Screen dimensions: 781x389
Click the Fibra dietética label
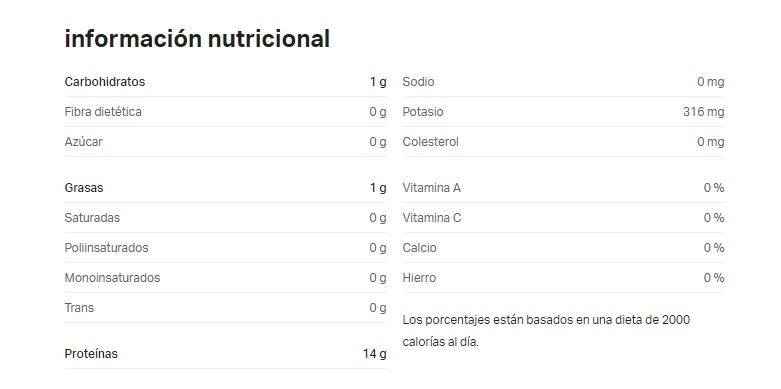click(103, 112)
